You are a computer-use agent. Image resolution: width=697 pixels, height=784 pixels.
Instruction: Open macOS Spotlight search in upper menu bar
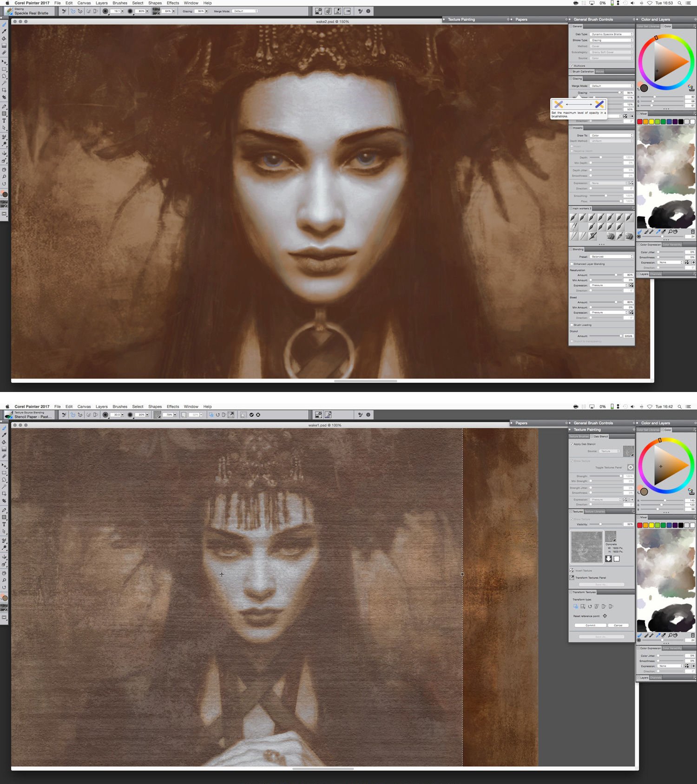(x=679, y=3)
